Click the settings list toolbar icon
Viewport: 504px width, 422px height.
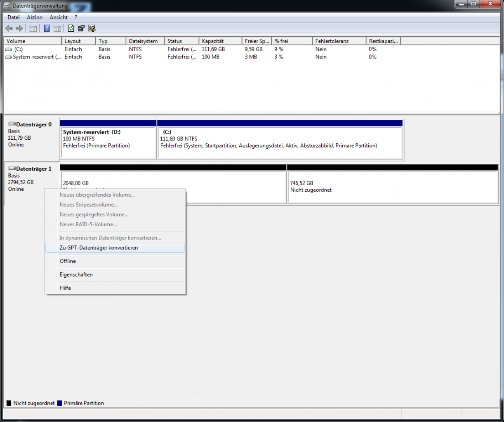92,28
